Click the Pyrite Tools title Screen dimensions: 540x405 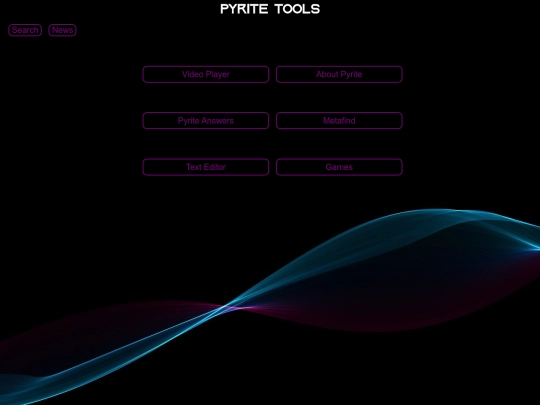pyautogui.click(x=270, y=9)
